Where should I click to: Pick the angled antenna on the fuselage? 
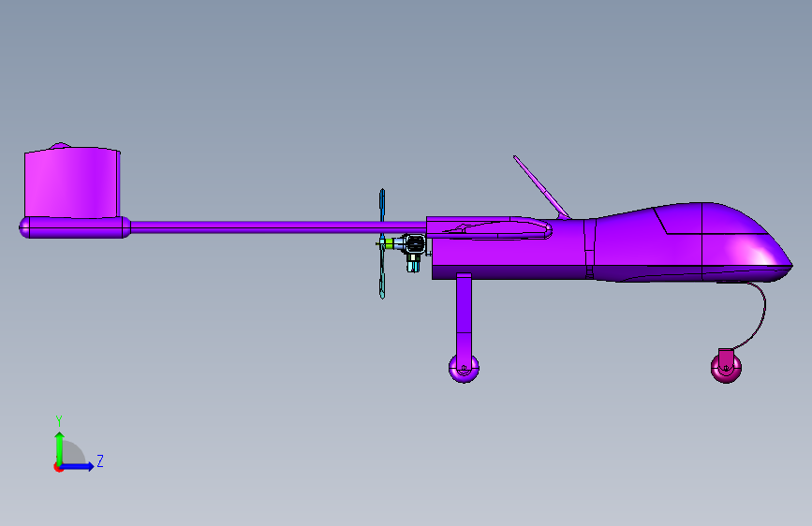(x=541, y=187)
